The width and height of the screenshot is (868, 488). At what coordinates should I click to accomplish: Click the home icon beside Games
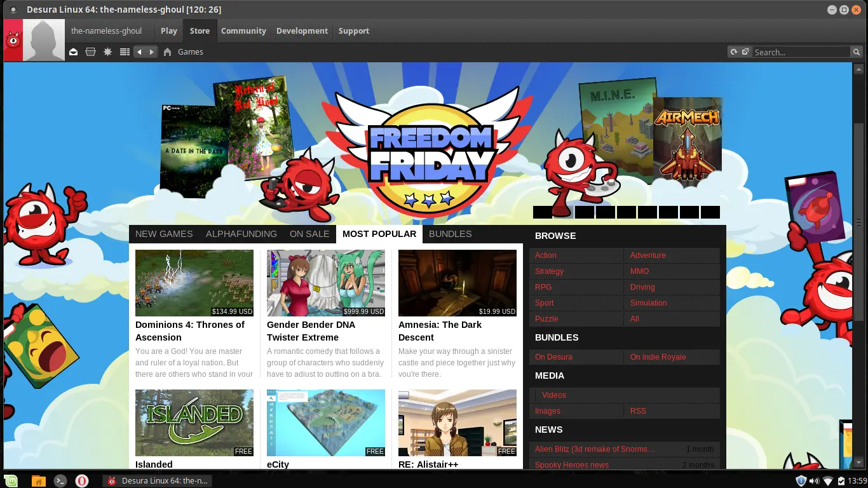point(167,52)
